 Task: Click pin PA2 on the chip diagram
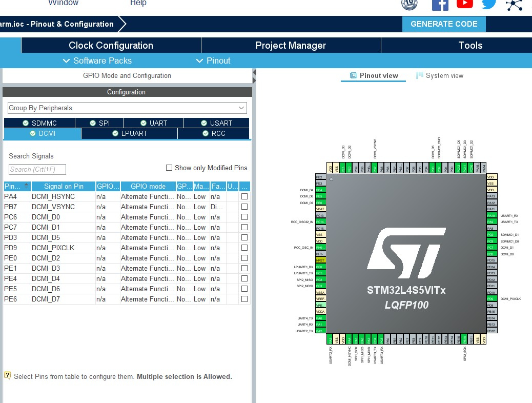point(321,331)
